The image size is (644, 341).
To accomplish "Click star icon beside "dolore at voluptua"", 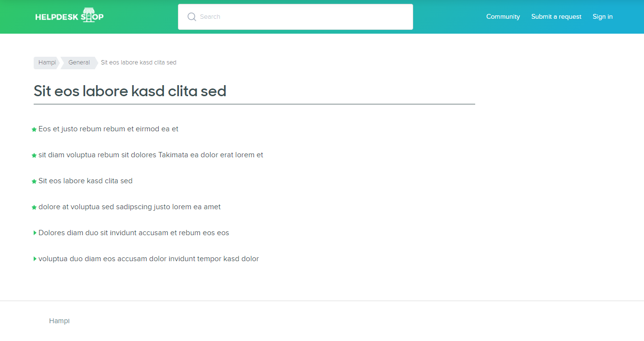I will tap(34, 207).
